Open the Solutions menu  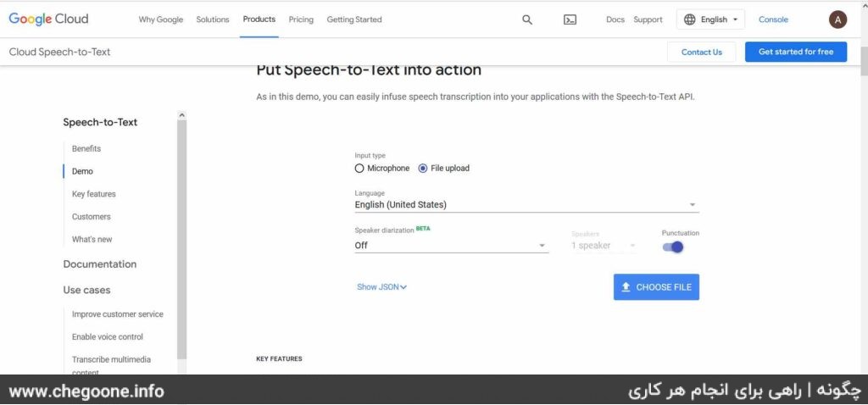213,19
